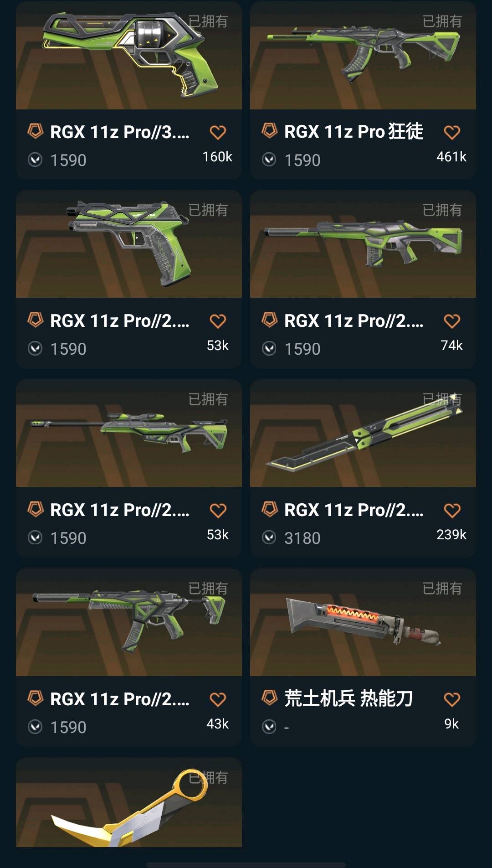Open the 热能刀 thermal knife thumbnail
This screenshot has height=868, width=492.
[x=363, y=622]
